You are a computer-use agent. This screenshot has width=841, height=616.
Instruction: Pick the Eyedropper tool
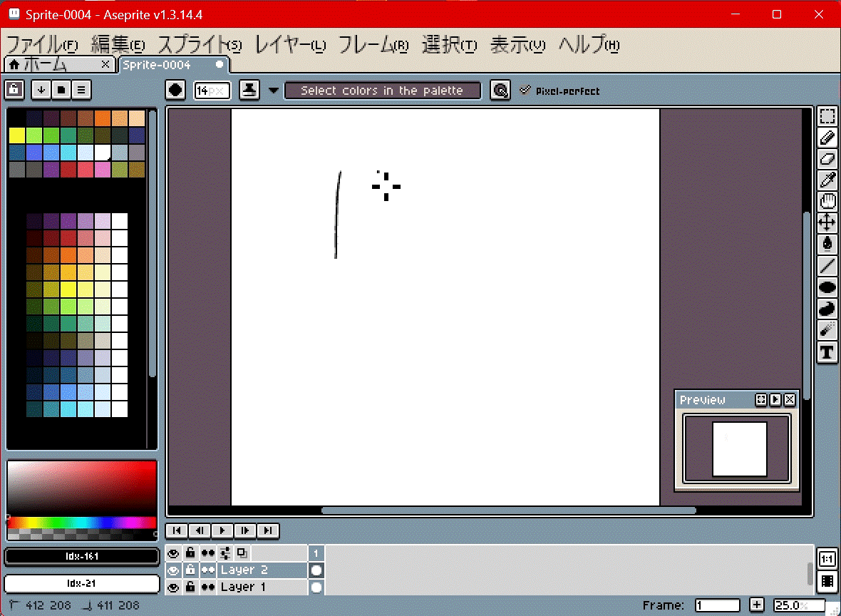click(x=827, y=180)
